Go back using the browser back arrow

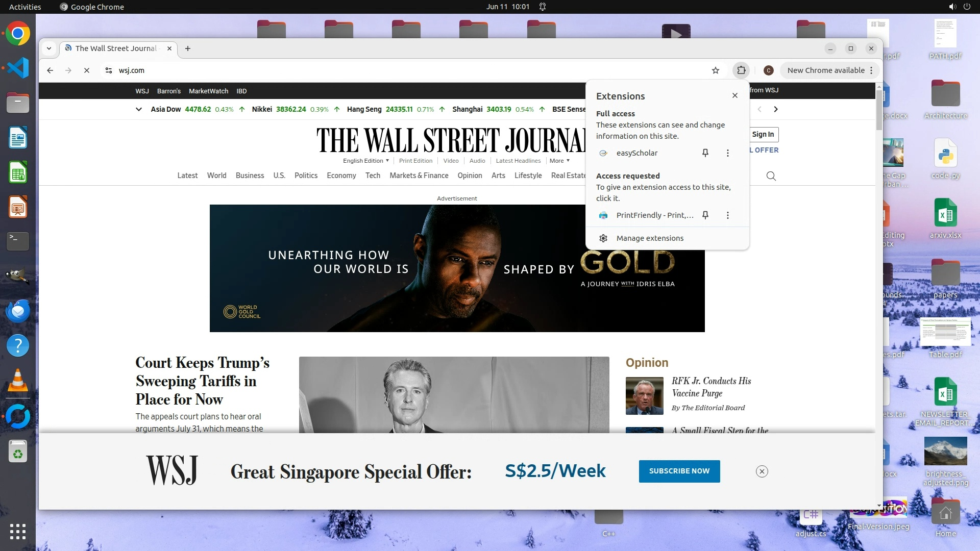pos(50,70)
